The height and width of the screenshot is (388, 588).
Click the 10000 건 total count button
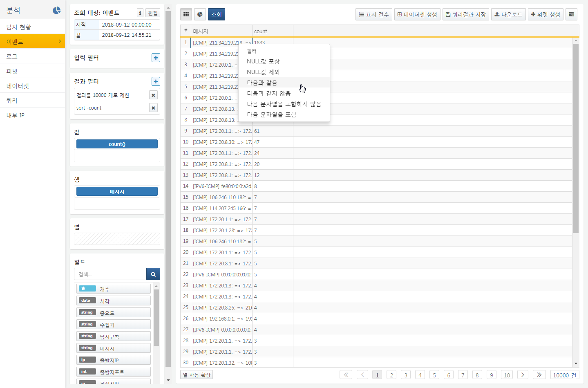click(564, 375)
